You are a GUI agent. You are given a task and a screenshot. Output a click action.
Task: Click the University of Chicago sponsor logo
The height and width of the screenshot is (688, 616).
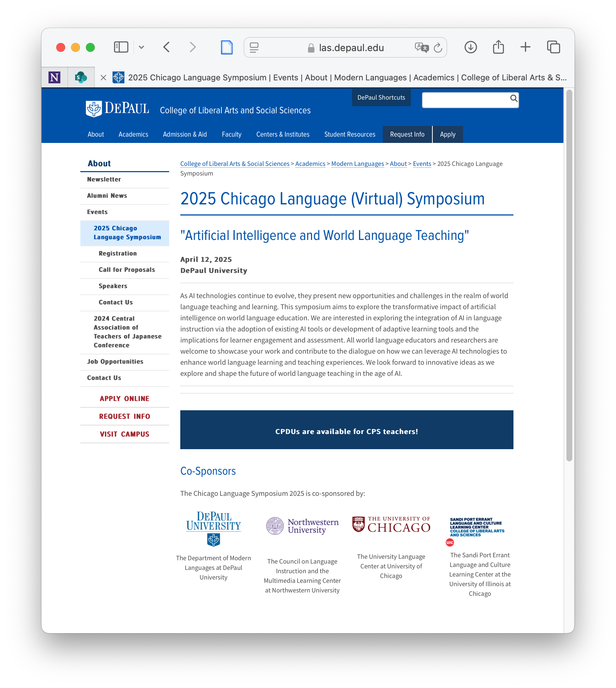click(391, 525)
